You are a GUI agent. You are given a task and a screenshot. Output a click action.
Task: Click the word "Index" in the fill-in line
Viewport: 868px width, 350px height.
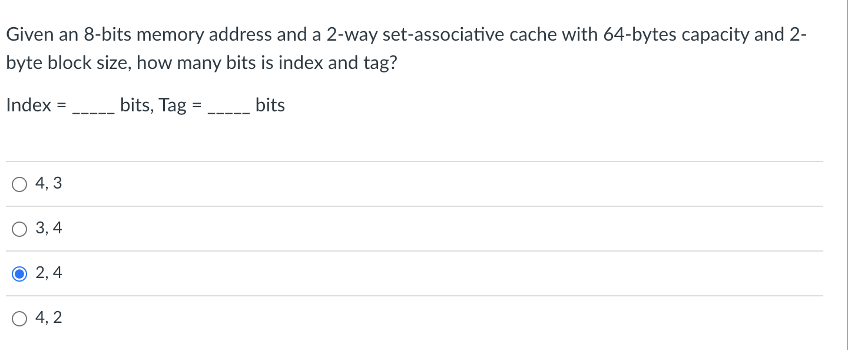(29, 105)
